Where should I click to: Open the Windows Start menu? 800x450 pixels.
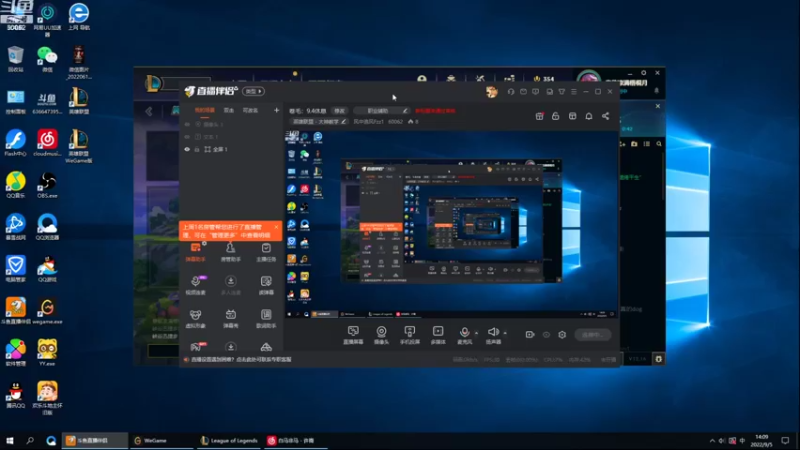9,440
